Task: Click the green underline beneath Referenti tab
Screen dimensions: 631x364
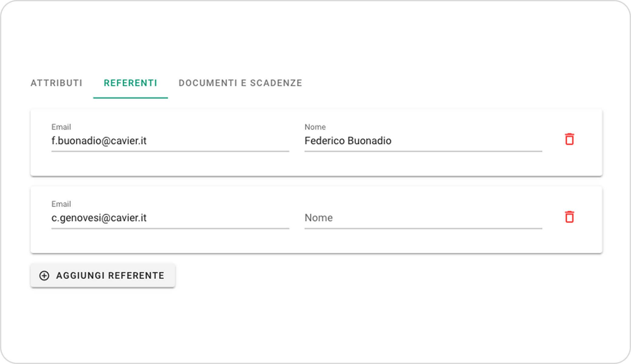Action: pos(130,98)
